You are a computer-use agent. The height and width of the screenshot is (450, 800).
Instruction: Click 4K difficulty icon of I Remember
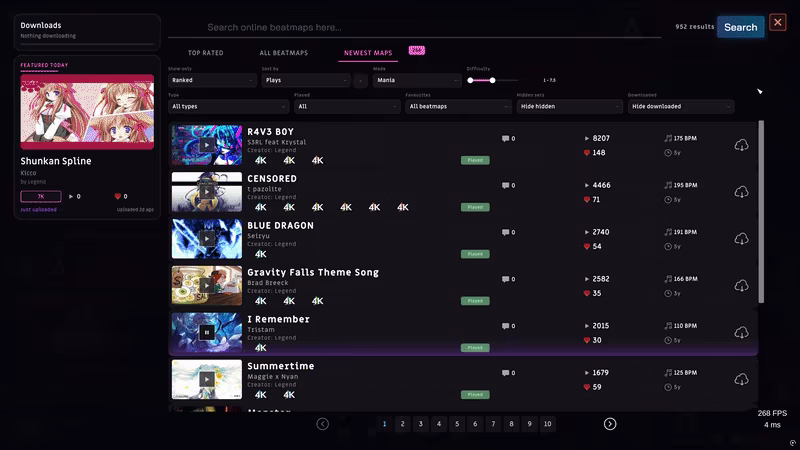pyautogui.click(x=261, y=348)
